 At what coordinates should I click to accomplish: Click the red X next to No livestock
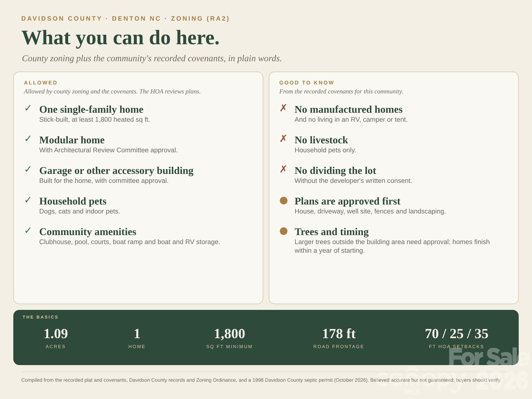pos(283,138)
